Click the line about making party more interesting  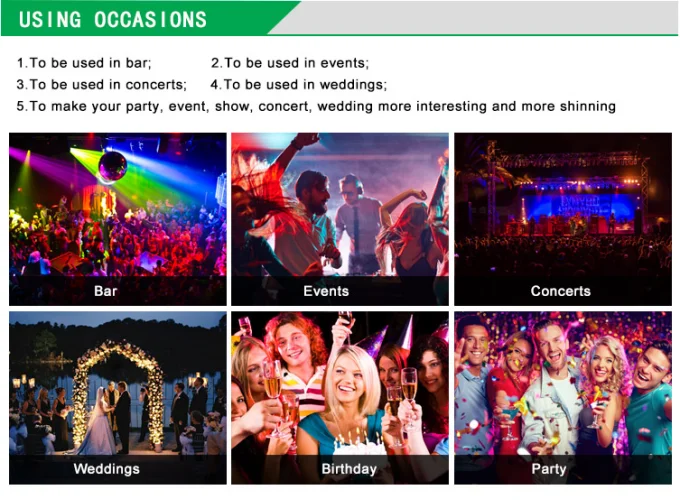point(316,106)
